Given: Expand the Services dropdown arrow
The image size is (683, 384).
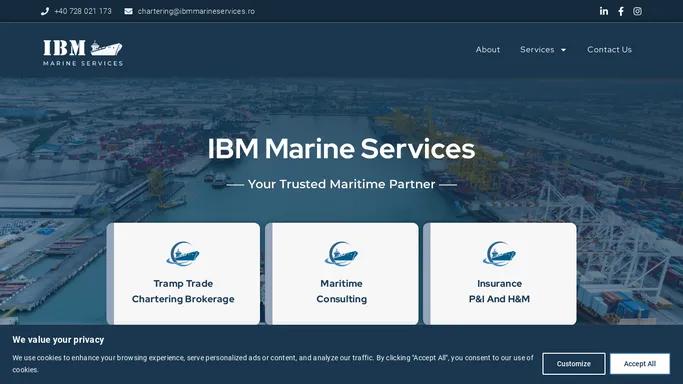Looking at the screenshot, I should (x=563, y=50).
